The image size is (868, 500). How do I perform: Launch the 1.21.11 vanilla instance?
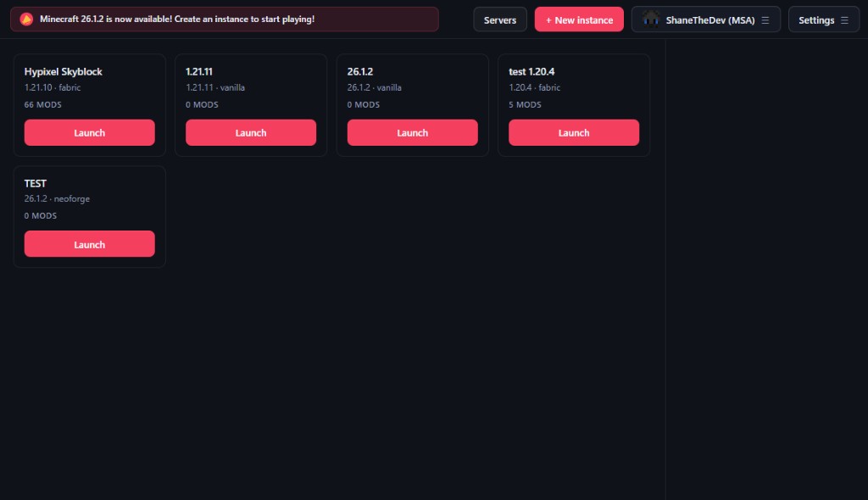[251, 132]
